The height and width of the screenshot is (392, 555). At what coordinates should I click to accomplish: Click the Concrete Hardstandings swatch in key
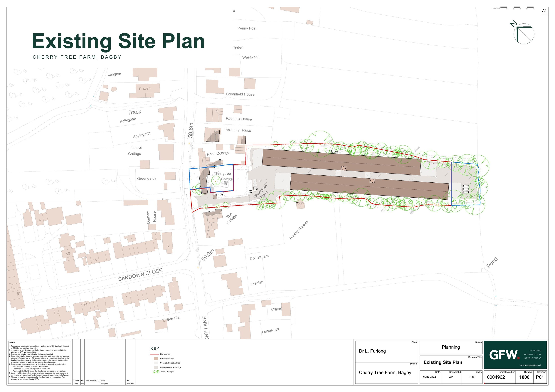[156, 363]
